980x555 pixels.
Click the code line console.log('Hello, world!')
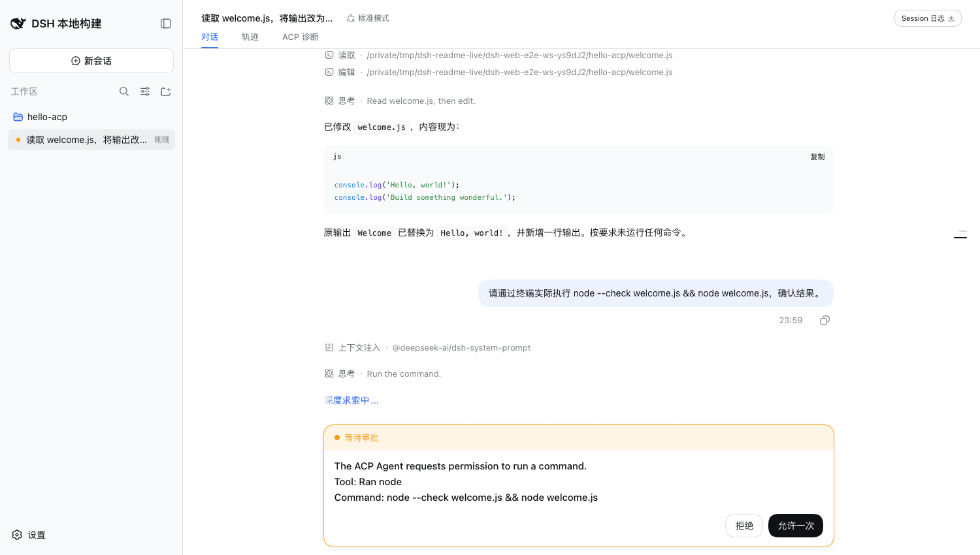(x=397, y=185)
